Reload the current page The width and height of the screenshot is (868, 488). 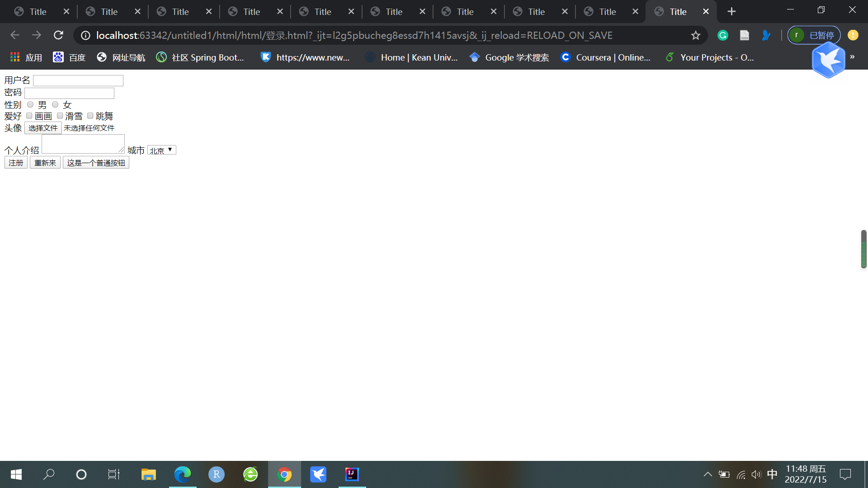click(58, 35)
